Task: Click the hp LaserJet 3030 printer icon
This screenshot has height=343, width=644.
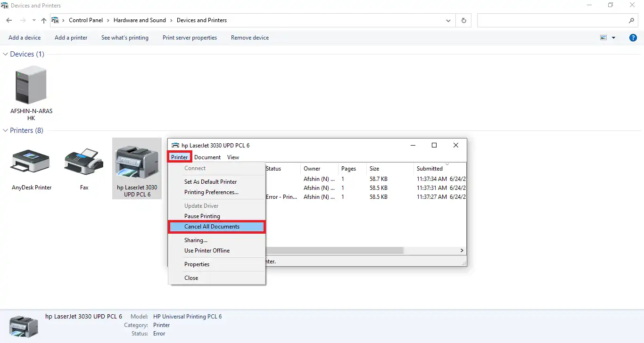Action: 137,163
